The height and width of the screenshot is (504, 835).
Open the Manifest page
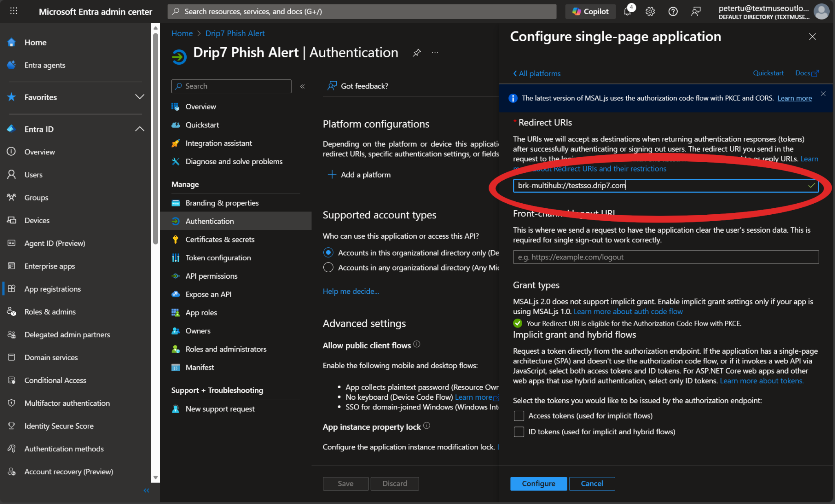coord(200,368)
